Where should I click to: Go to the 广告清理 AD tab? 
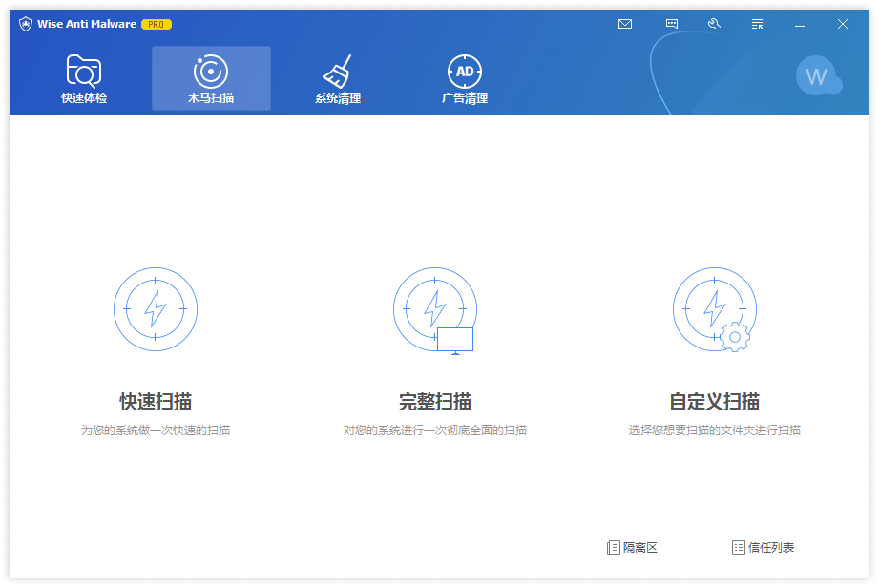[x=465, y=79]
